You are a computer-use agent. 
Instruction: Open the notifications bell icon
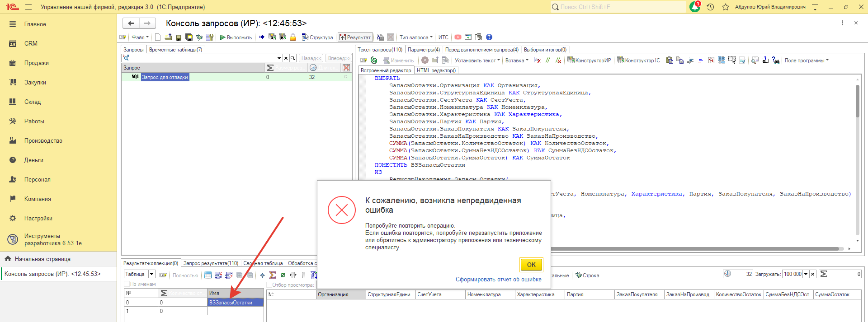pyautogui.click(x=695, y=7)
